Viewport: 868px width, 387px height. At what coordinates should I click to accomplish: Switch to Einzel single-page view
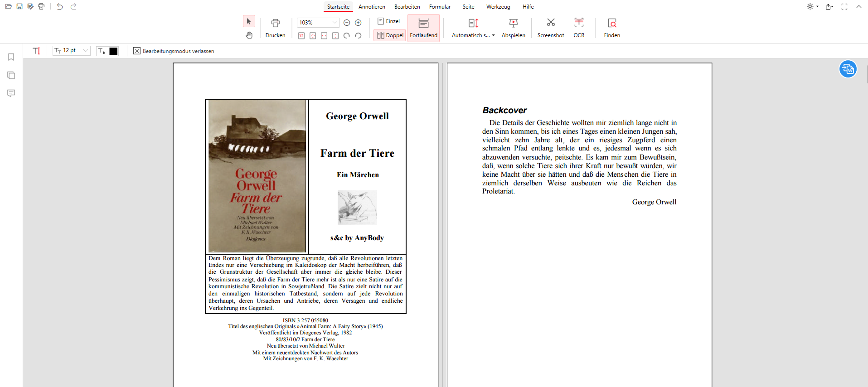(x=389, y=21)
